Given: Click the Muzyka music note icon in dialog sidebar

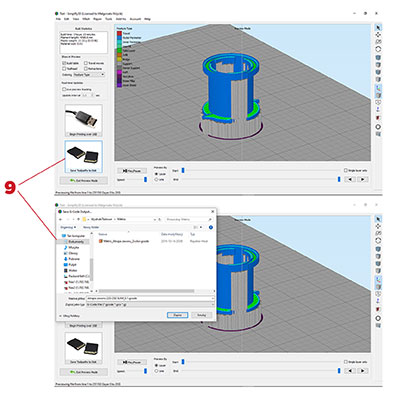Looking at the screenshot, I should point(65,247).
